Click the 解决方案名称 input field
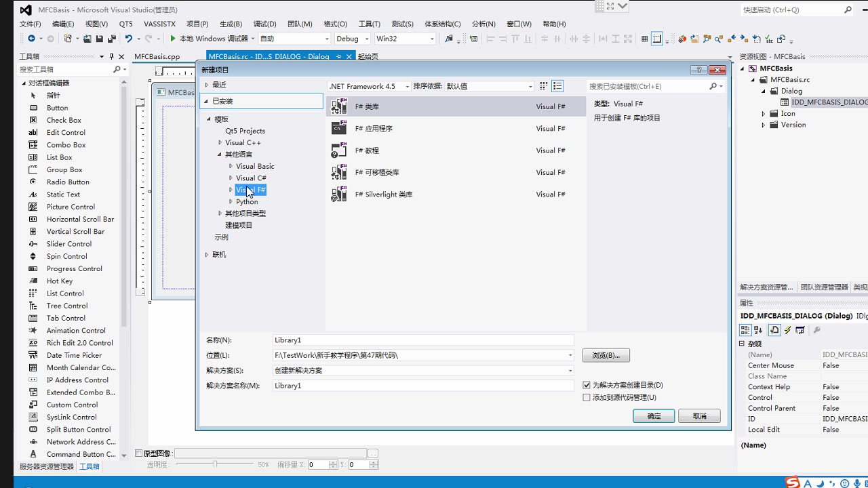 (x=423, y=386)
